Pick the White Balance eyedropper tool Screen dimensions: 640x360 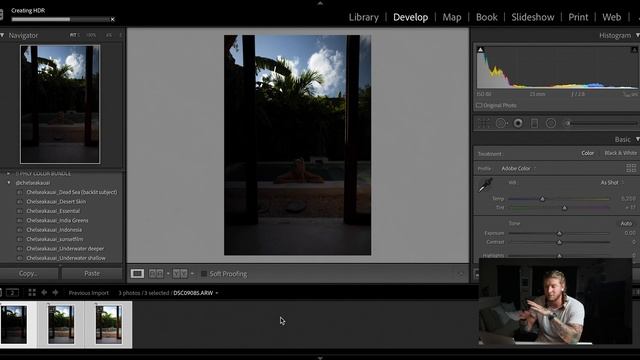coord(485,185)
